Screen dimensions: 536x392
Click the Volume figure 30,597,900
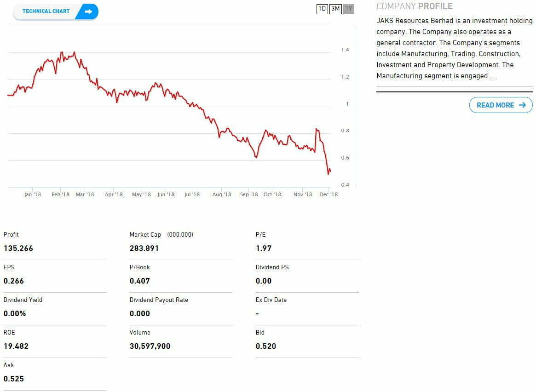pyautogui.click(x=150, y=346)
